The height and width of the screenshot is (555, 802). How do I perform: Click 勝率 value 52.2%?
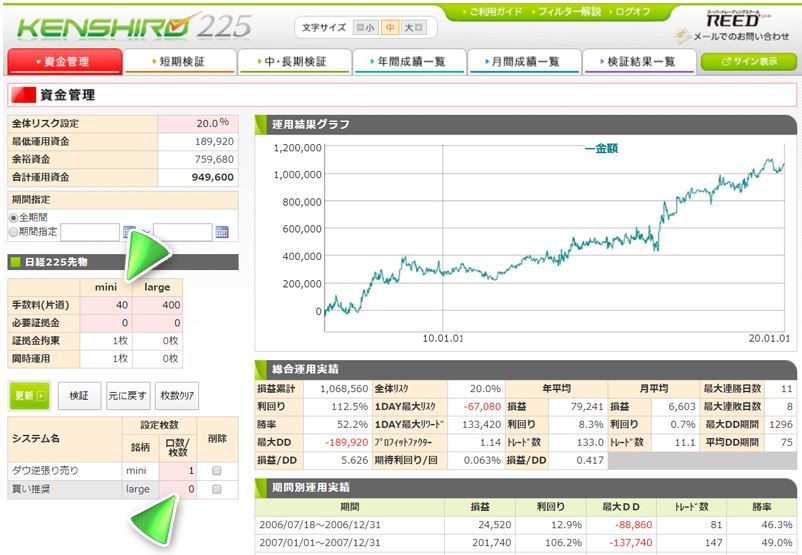[352, 425]
